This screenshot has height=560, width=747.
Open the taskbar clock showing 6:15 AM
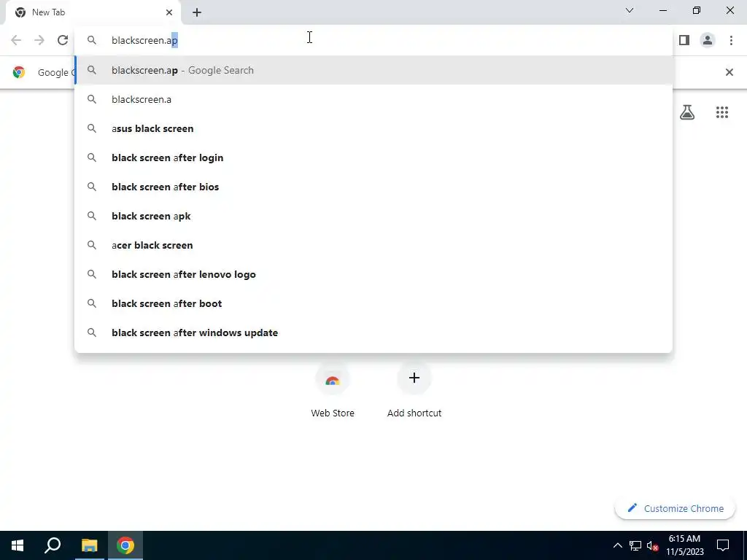(x=684, y=545)
